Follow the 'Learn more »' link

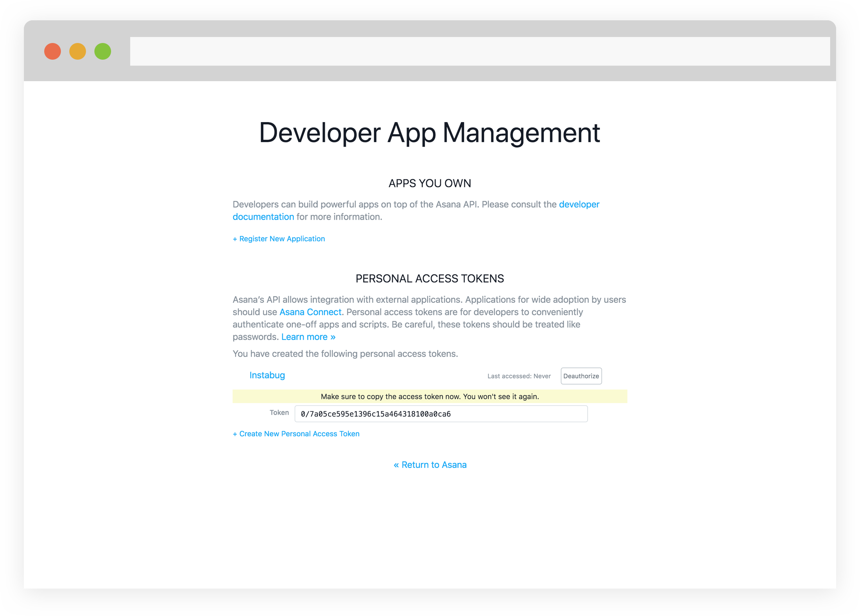308,337
